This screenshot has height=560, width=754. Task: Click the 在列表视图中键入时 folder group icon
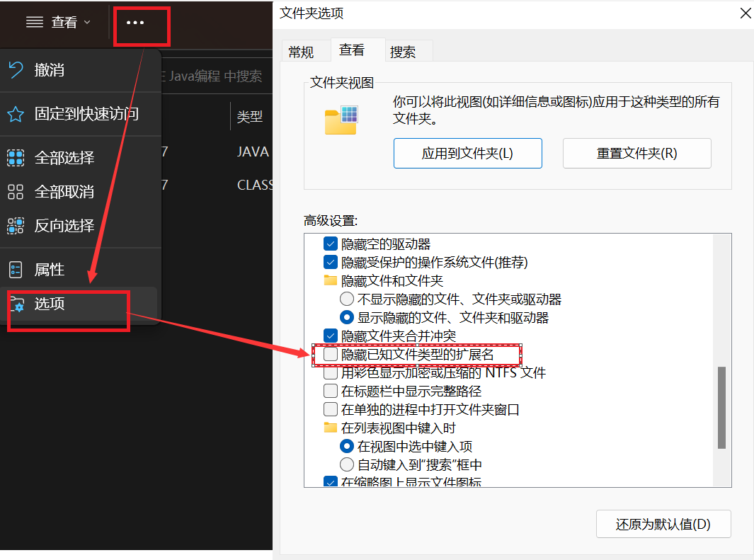pos(331,428)
